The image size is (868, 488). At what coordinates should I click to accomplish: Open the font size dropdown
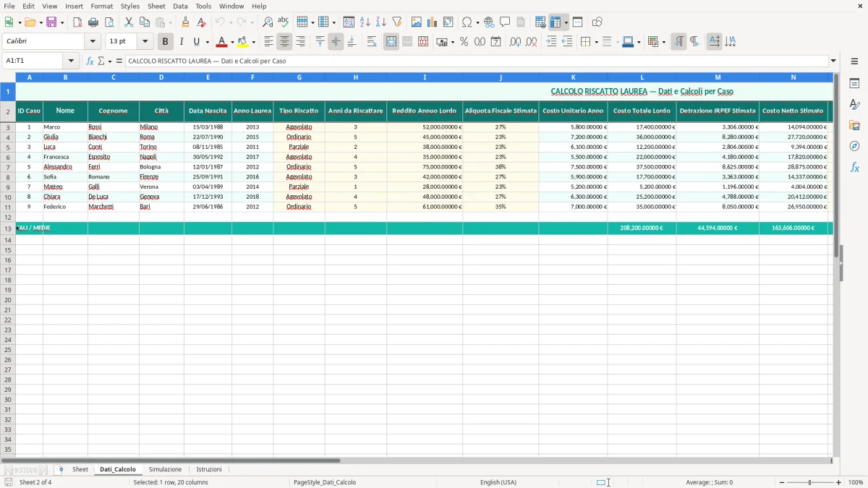[145, 42]
